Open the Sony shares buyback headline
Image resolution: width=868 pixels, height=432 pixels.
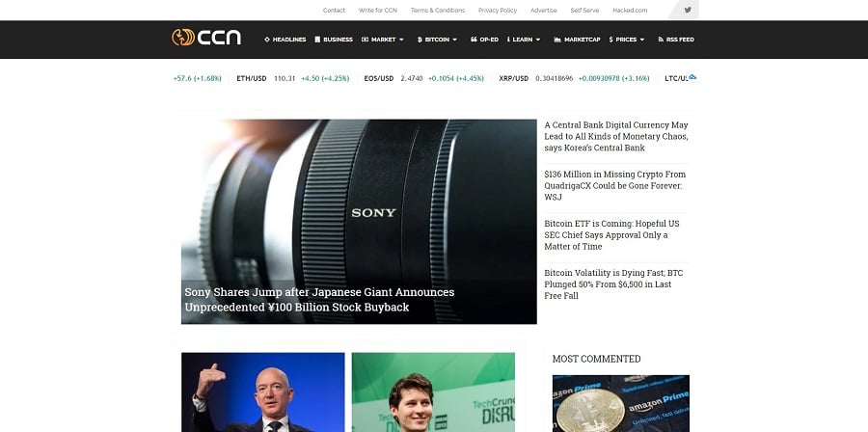coord(319,299)
